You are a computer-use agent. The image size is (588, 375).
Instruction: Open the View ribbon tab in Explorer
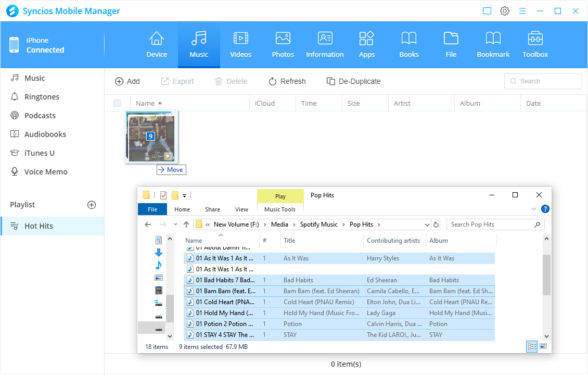tap(241, 209)
